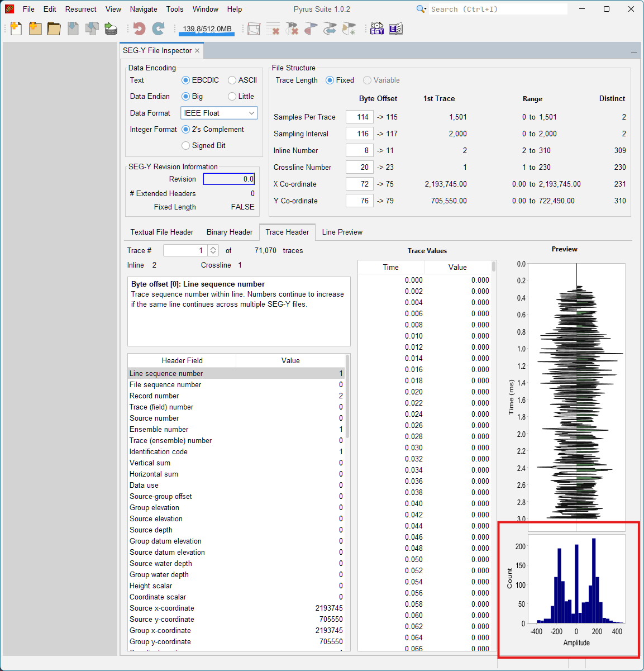This screenshot has width=644, height=671.
Task: Select Big data endian
Action: click(x=193, y=96)
